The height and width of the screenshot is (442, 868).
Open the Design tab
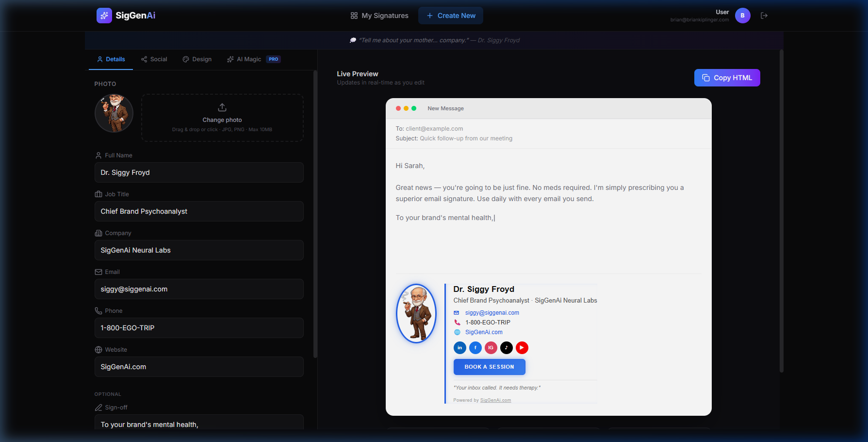coord(197,59)
